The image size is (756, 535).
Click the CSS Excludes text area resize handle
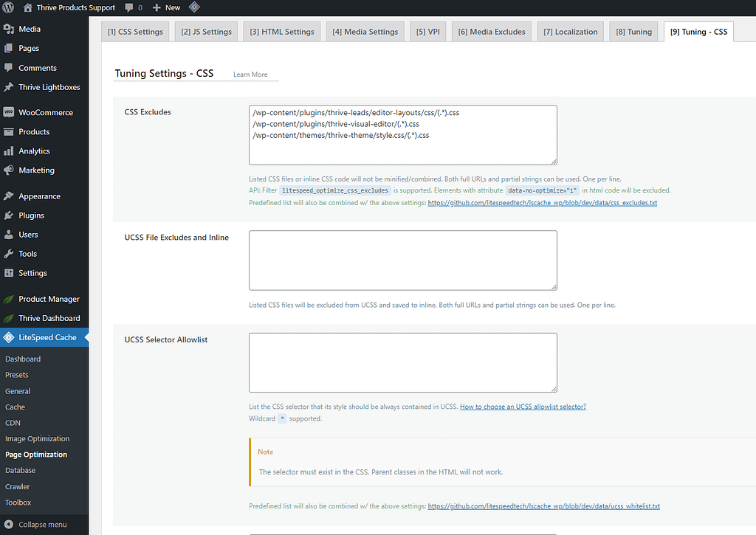(554, 162)
